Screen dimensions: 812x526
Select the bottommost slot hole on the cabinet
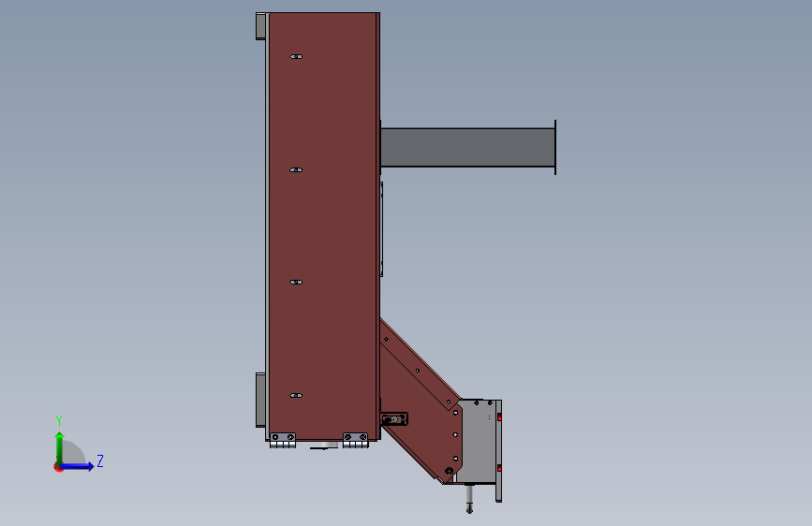296,396
